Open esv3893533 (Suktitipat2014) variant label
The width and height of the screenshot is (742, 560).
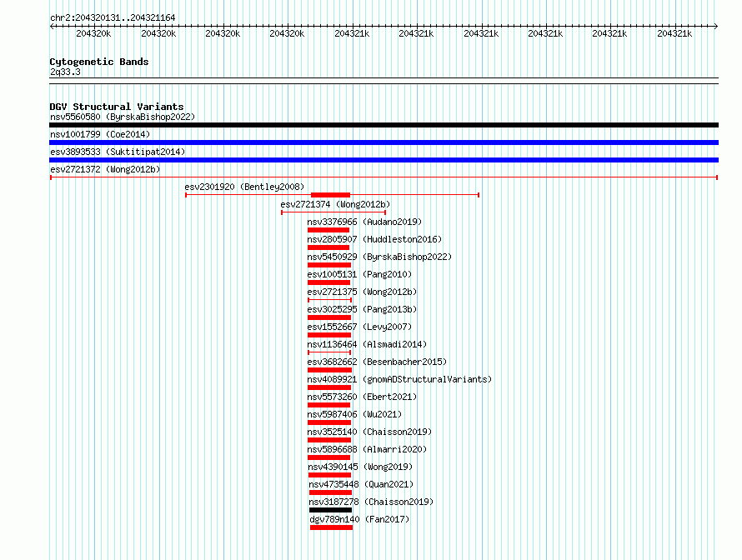click(118, 152)
